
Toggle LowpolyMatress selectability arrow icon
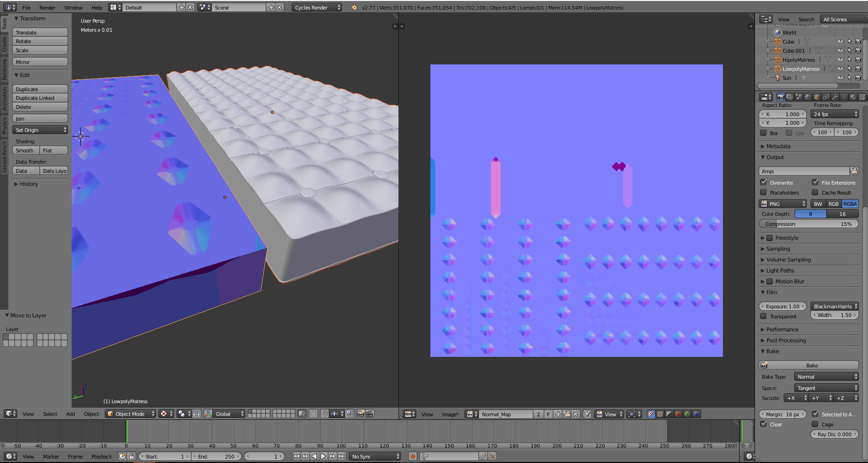[x=849, y=68]
